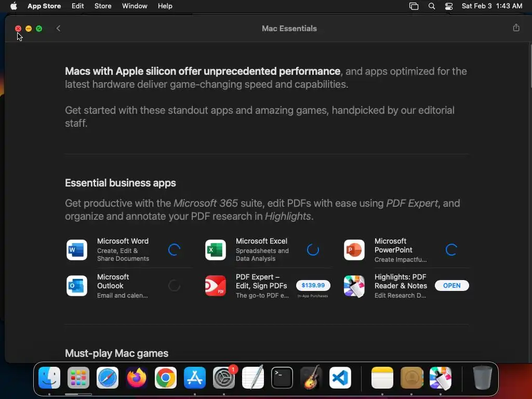Click the Microsoft Excel title text
532x399 pixels.
coord(262,241)
